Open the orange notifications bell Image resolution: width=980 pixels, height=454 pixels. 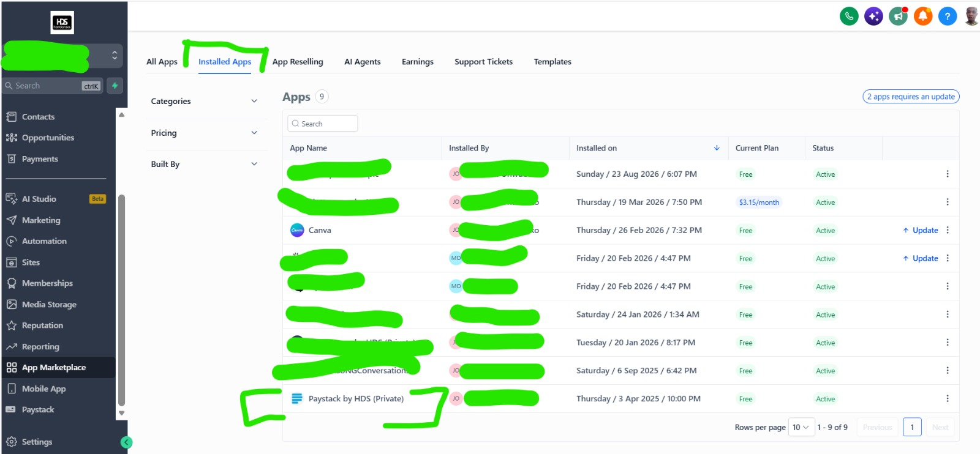tap(923, 17)
